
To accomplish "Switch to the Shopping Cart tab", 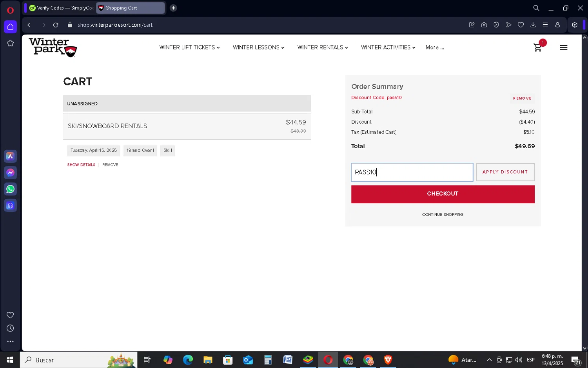I will click(130, 8).
